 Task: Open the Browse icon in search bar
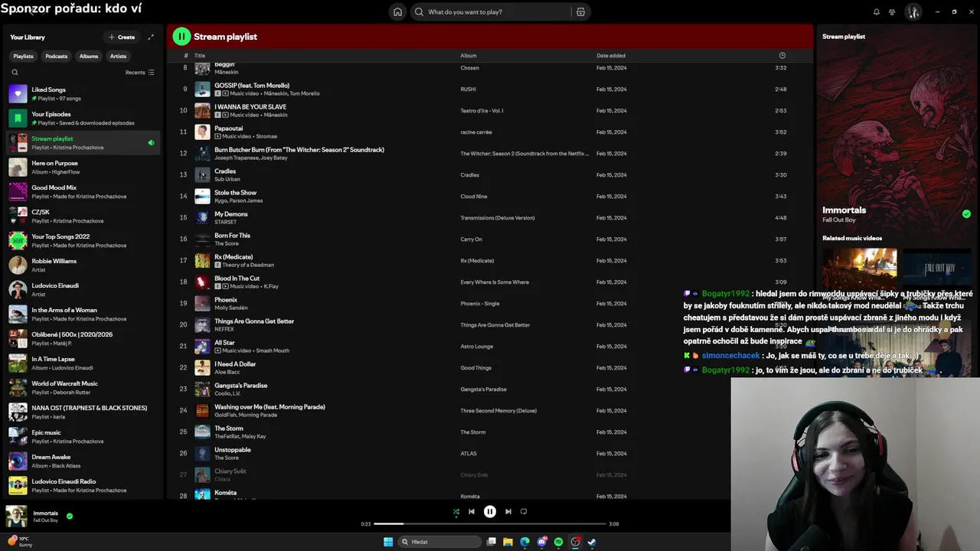(x=580, y=12)
